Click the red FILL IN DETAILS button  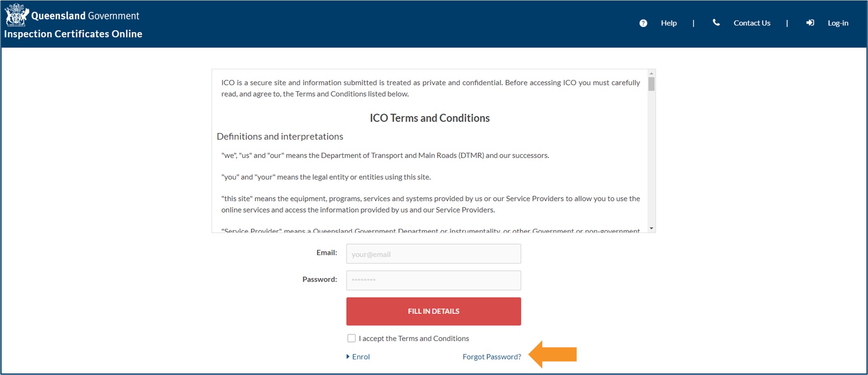click(x=434, y=311)
